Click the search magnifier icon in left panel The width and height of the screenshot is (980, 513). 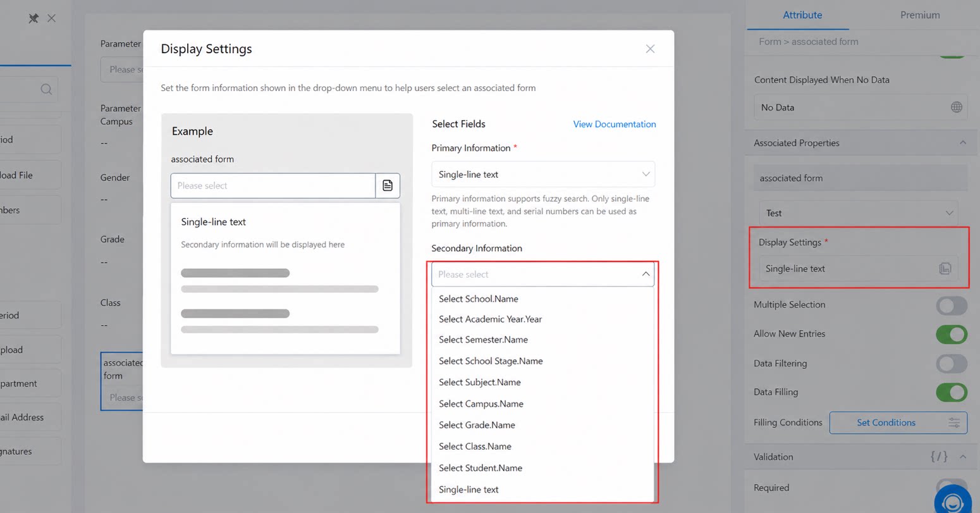click(x=46, y=89)
